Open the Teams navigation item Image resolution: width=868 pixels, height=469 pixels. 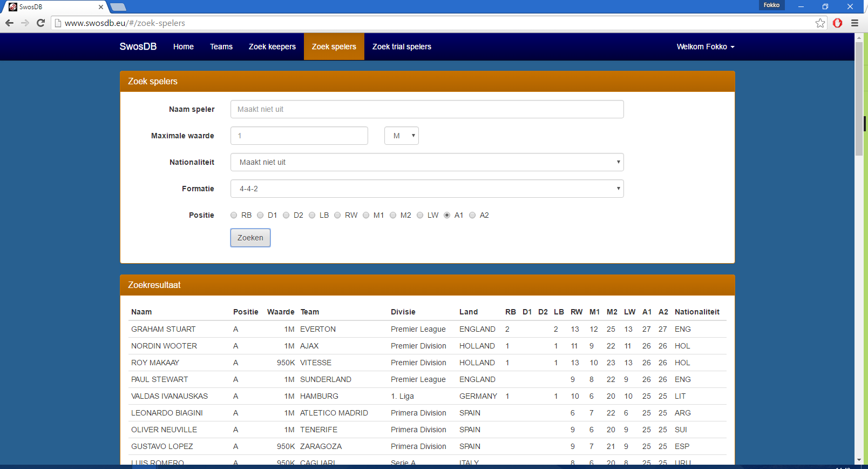(x=221, y=46)
